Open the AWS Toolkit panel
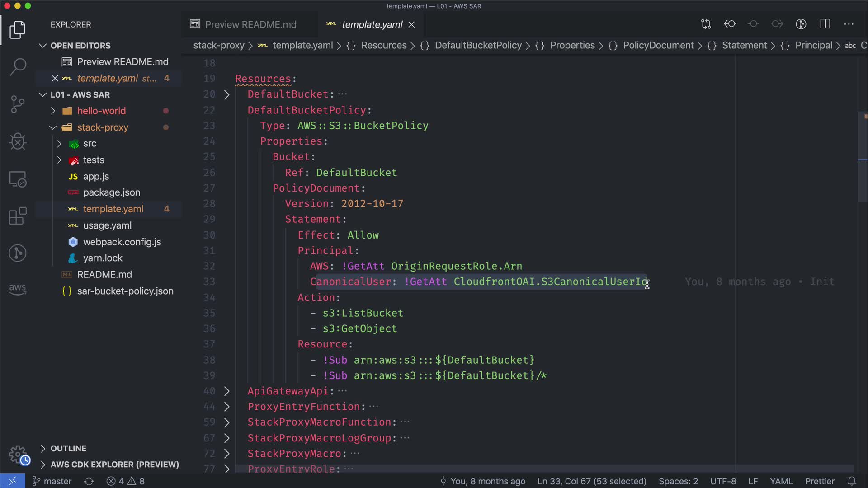Screen dimensions: 868x488 pos(18,289)
